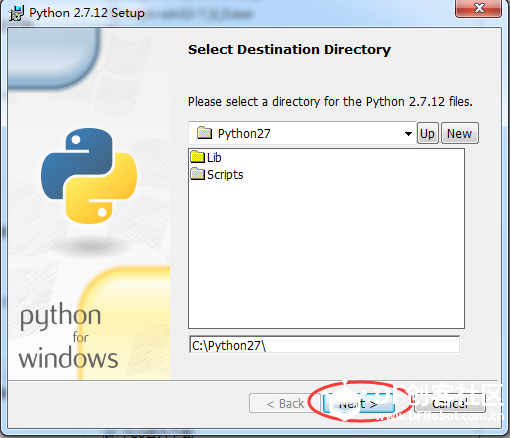Expand the directory dropdown arrow

point(408,134)
